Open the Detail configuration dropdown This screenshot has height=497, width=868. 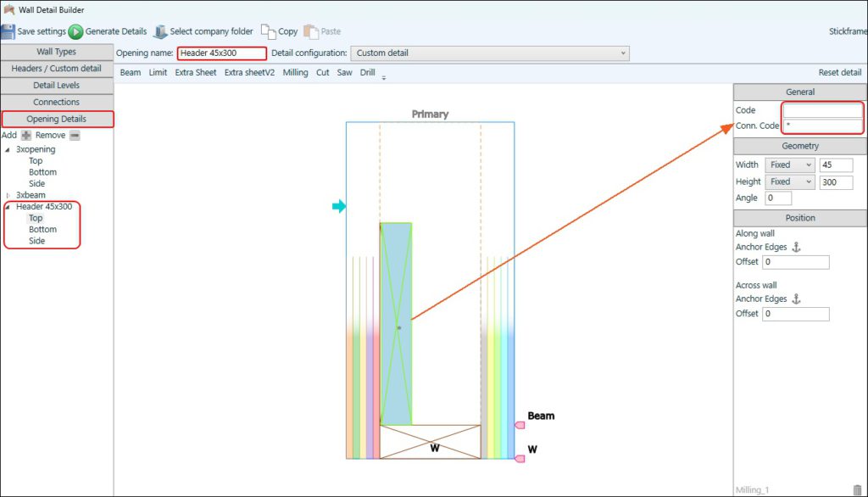tap(490, 53)
